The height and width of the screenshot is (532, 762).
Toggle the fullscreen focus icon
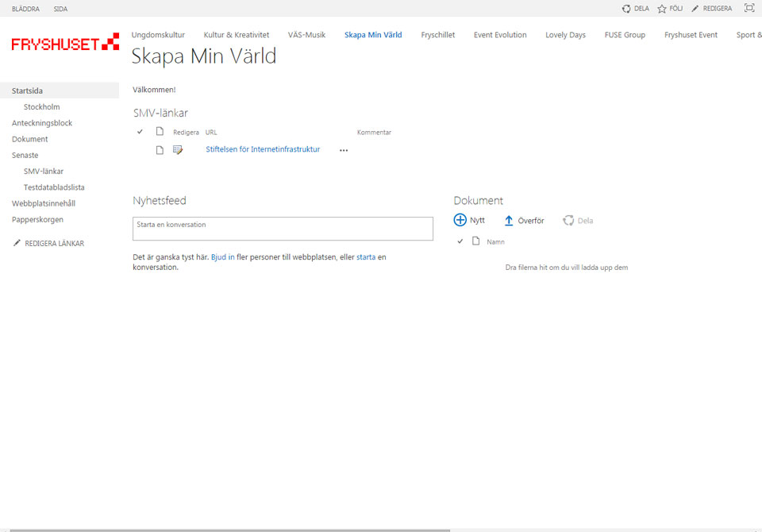(749, 8)
